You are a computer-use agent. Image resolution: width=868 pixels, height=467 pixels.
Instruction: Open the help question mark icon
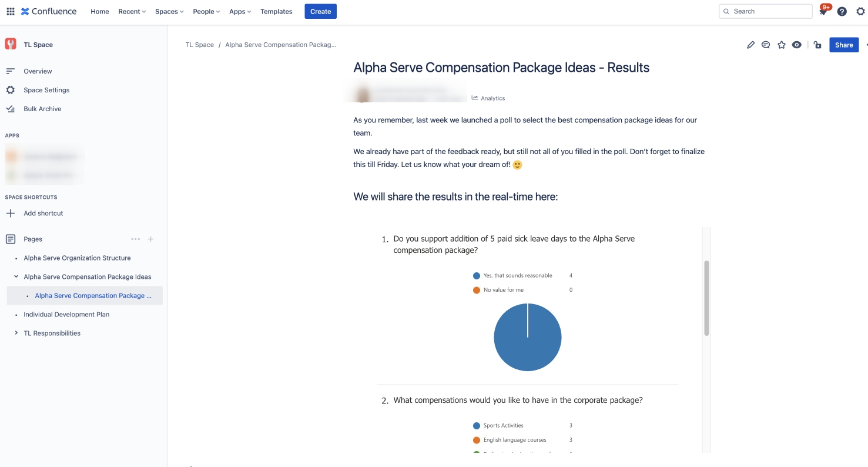coord(842,11)
